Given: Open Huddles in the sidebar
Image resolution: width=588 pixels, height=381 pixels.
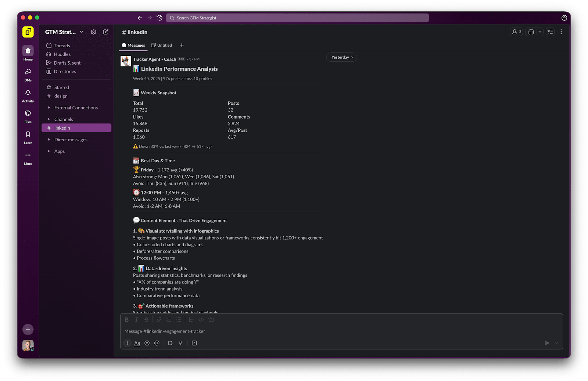Looking at the screenshot, I should point(76,54).
